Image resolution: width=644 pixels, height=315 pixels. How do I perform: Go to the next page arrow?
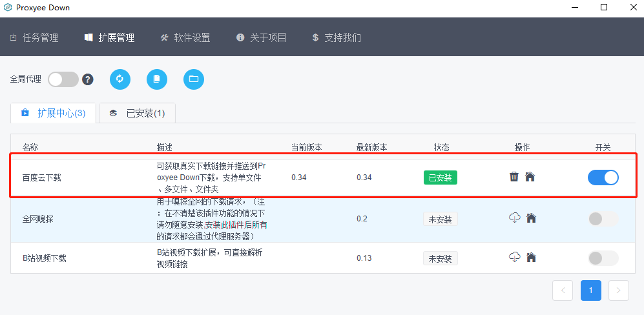pos(619,290)
